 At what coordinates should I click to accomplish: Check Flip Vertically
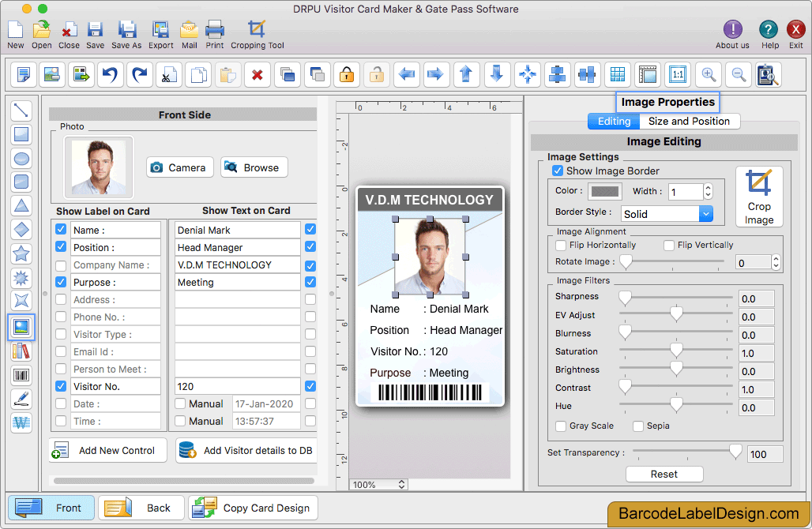669,245
